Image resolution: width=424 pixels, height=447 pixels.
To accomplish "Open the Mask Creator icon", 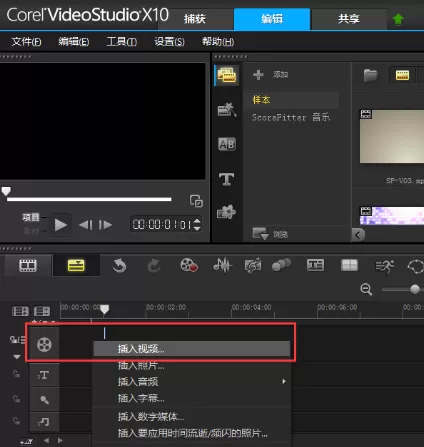I will click(415, 267).
